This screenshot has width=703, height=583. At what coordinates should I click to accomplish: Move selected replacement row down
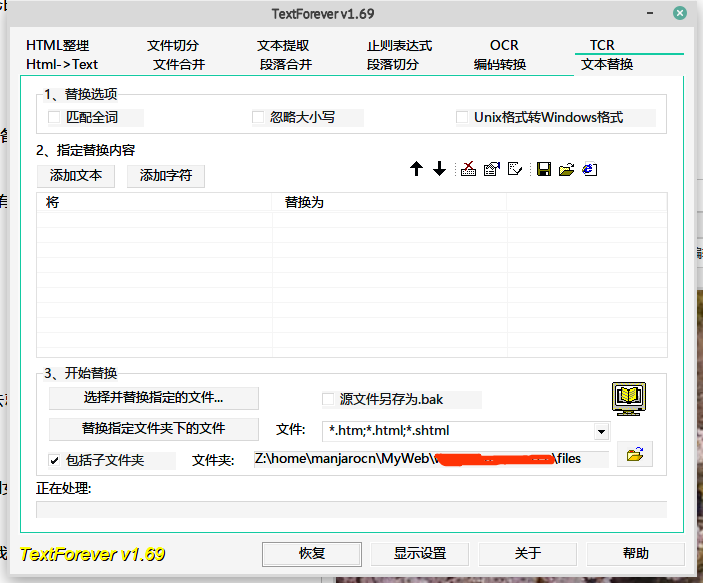click(439, 169)
